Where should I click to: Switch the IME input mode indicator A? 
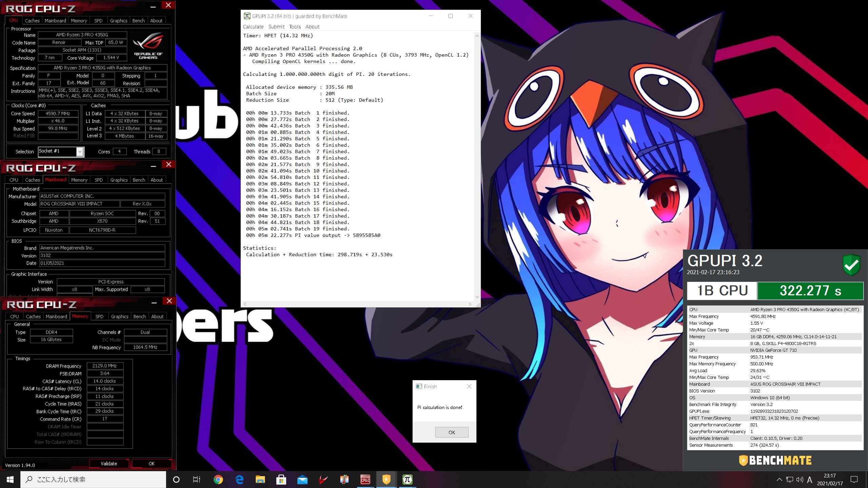[x=810, y=480]
